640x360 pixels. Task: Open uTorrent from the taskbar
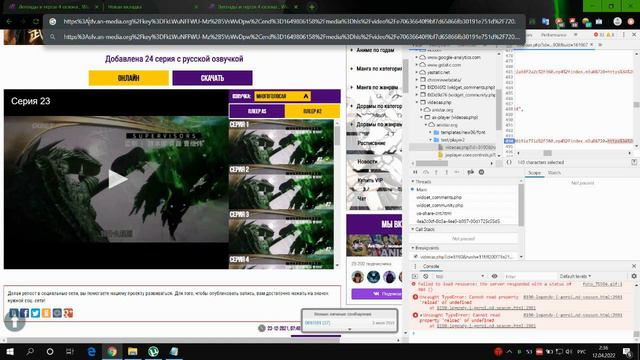pos(153,351)
